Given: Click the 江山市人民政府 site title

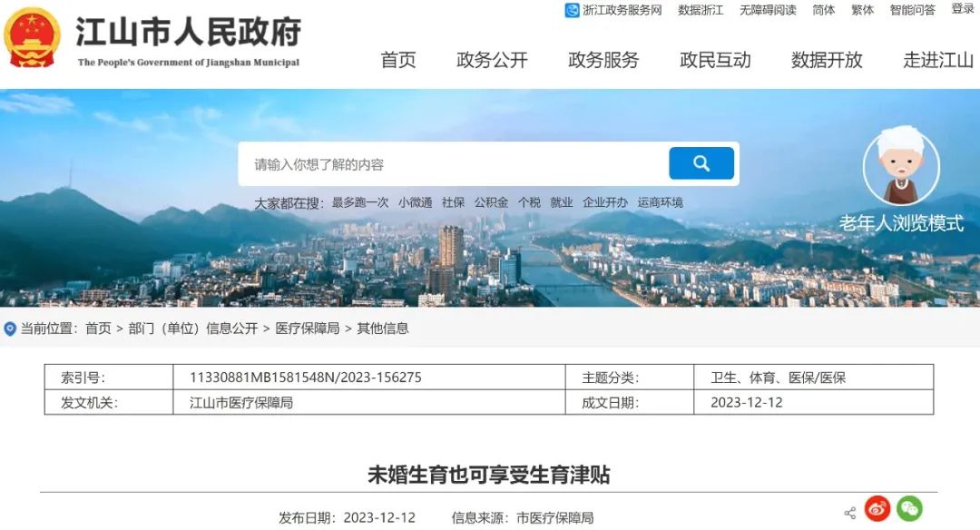Looking at the screenshot, I should 188,33.
